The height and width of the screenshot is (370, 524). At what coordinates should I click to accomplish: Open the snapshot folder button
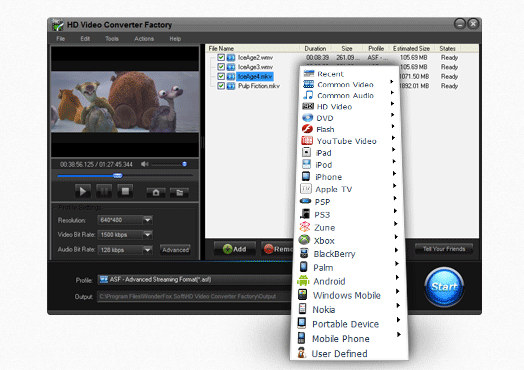coord(179,192)
